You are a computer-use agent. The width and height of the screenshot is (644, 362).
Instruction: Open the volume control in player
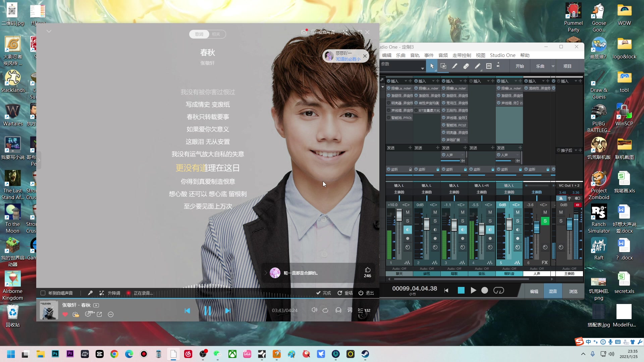(314, 310)
